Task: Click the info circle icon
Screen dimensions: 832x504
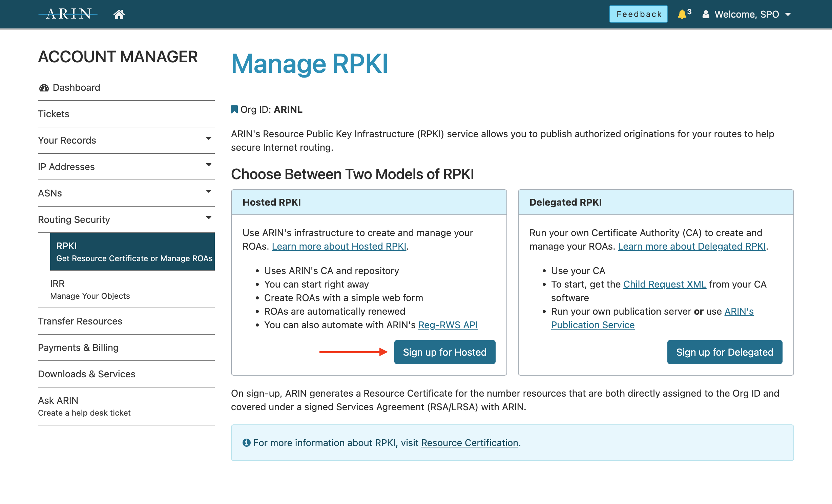Action: pyautogui.click(x=246, y=443)
